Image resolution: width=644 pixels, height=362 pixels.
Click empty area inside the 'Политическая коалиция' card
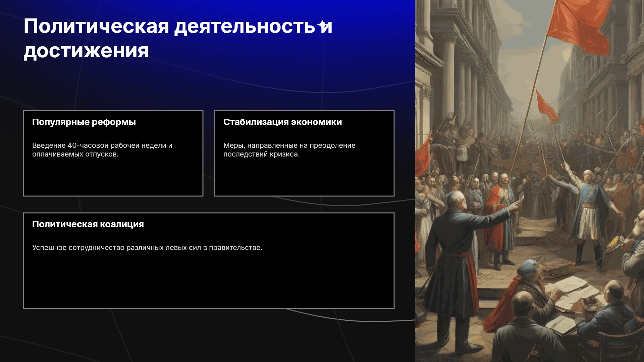coord(209,282)
